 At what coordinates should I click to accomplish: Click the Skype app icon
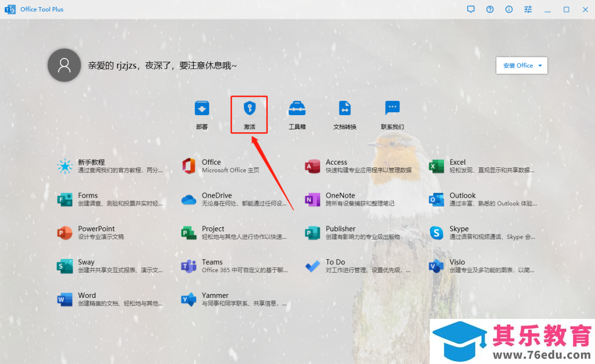[x=436, y=233]
